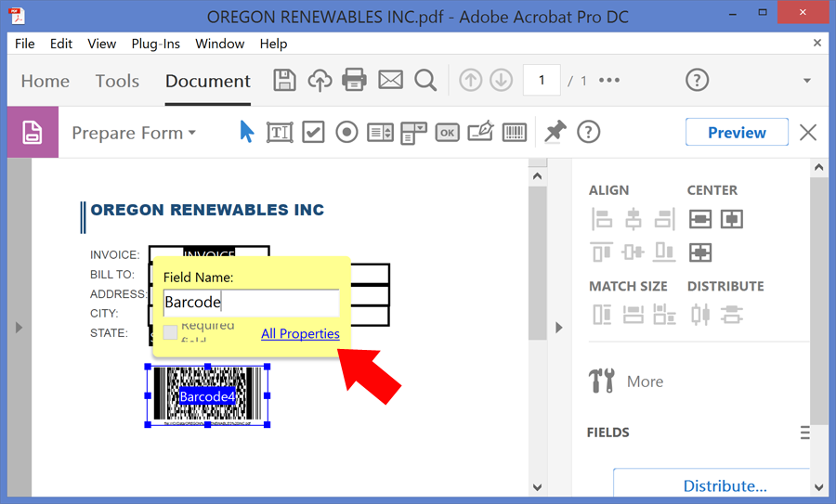Click the Save file icon
836x504 pixels.
click(x=284, y=81)
